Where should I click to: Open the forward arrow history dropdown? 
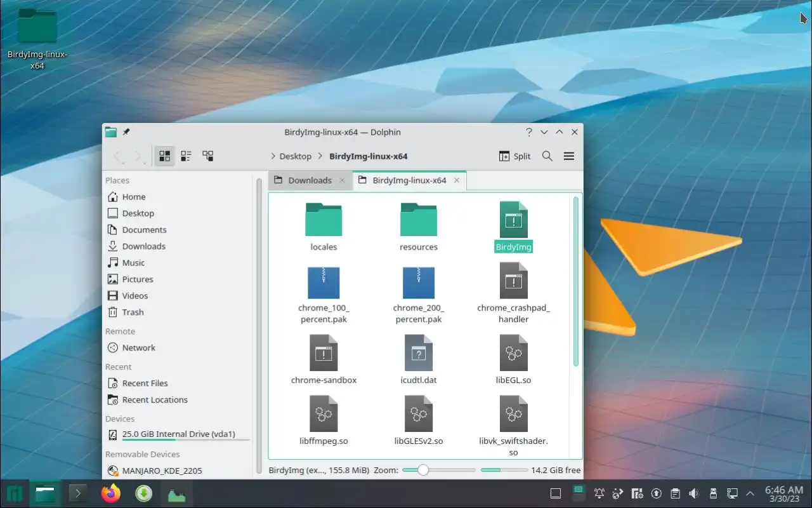[145, 163]
